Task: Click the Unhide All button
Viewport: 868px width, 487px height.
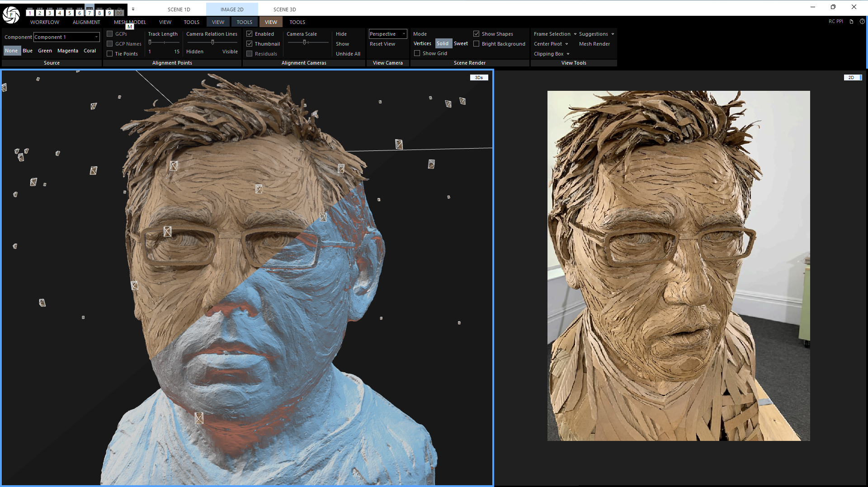Action: click(x=347, y=53)
